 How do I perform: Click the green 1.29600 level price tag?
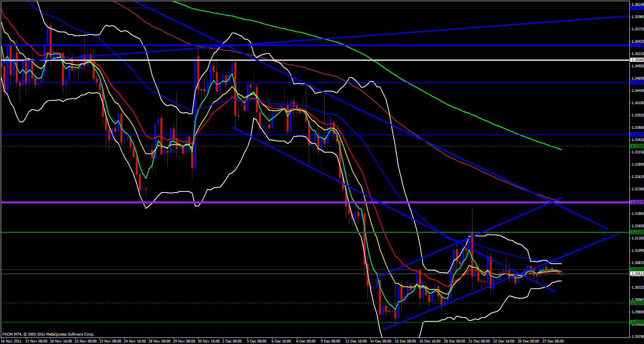[637, 322]
